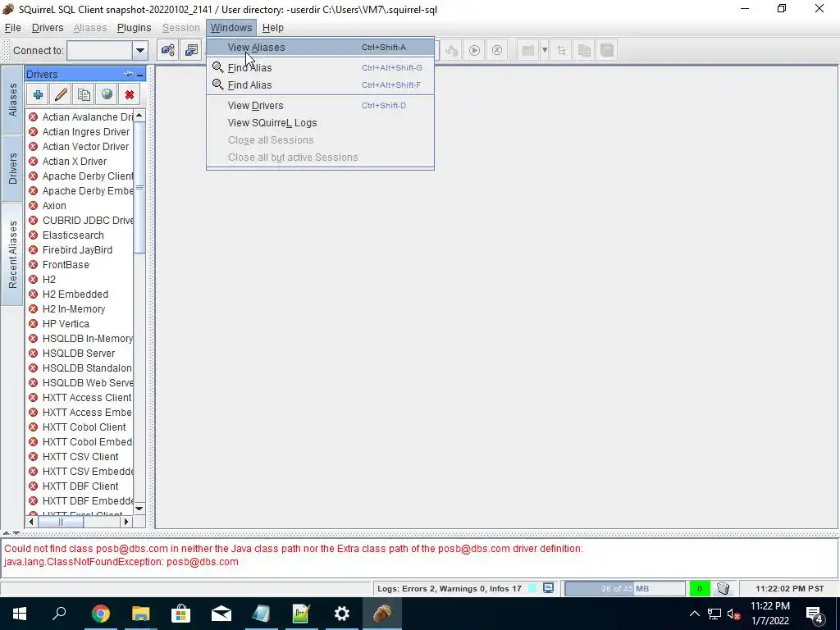840x630 pixels.
Task: Select the Actian Ingres Driver entry
Action: pyautogui.click(x=80, y=132)
